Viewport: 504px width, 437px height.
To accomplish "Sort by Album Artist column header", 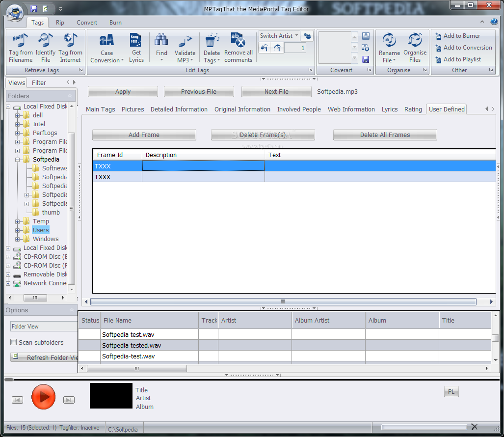I will [x=328, y=320].
